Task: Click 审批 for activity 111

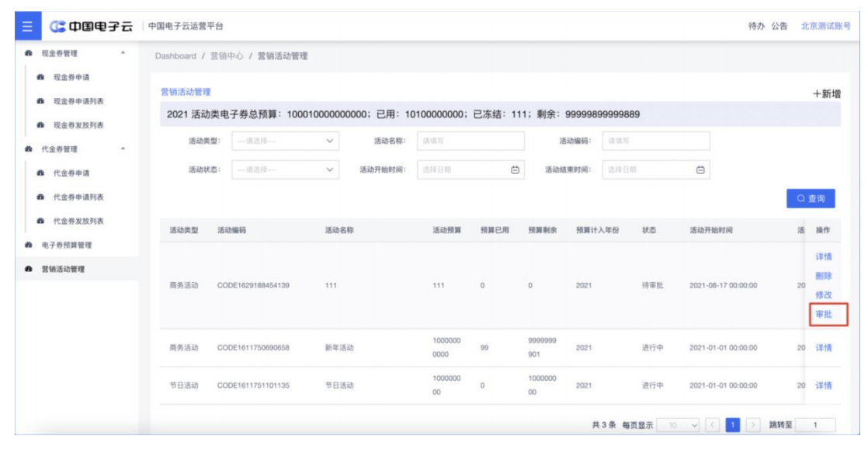Action: (x=824, y=314)
